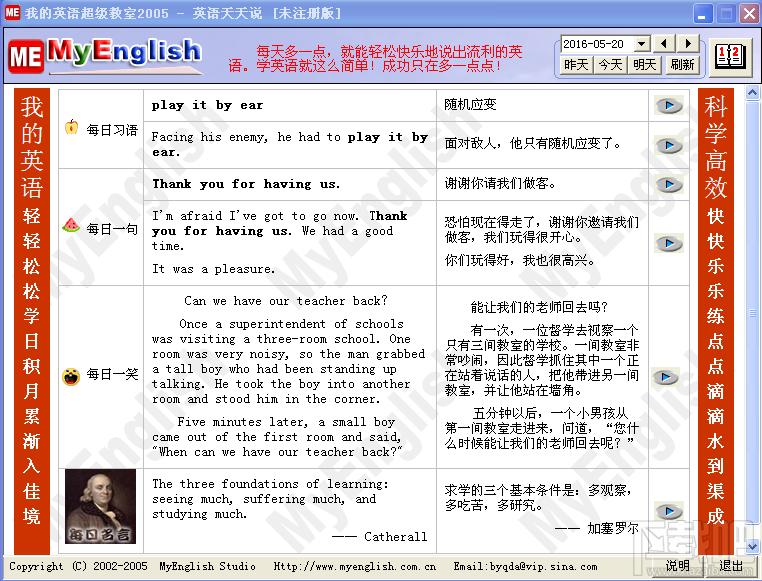The height and width of the screenshot is (581, 762).
Task: Click the ME title bar icon
Action: 12,12
